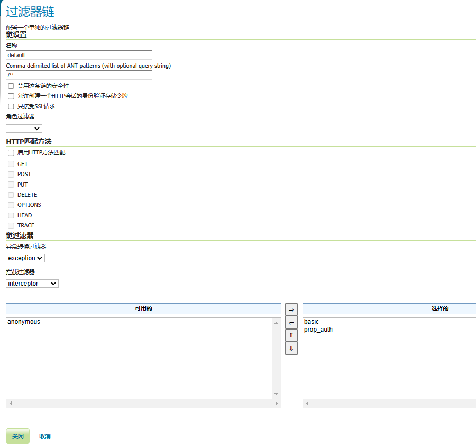This screenshot has height=448, width=476.
Task: Click the available list scroll down arrow
Action: (276, 394)
